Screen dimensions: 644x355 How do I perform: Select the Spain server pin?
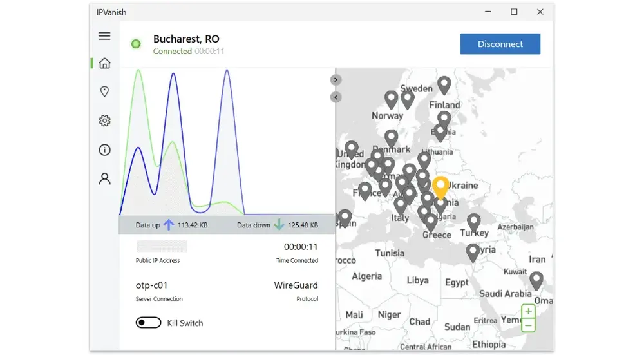pyautogui.click(x=345, y=218)
